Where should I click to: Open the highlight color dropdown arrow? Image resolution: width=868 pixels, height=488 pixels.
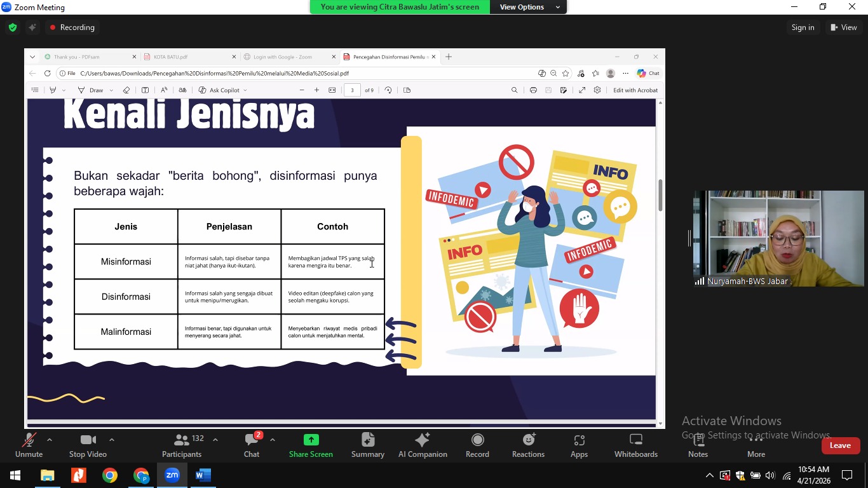[x=64, y=90]
